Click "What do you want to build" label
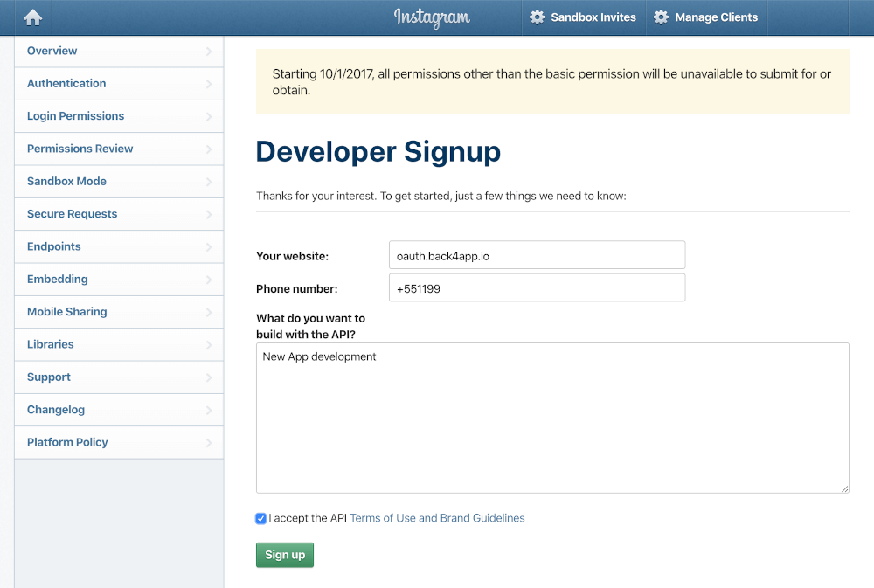The height and width of the screenshot is (588, 874). [x=310, y=326]
